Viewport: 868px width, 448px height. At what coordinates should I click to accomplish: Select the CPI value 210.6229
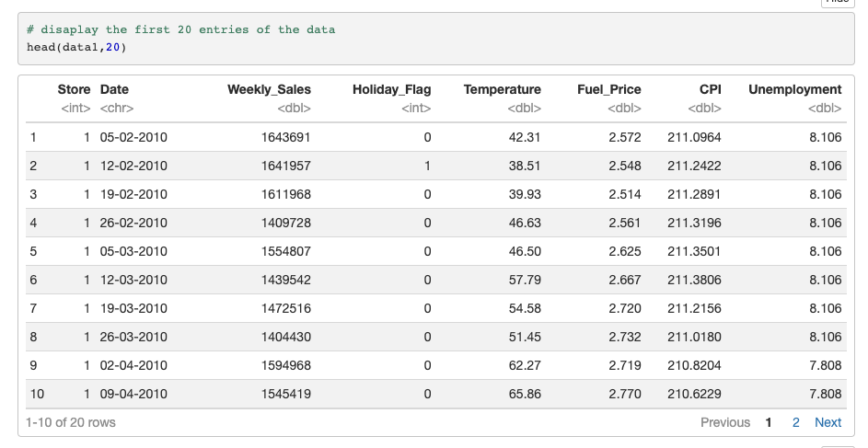tap(694, 394)
